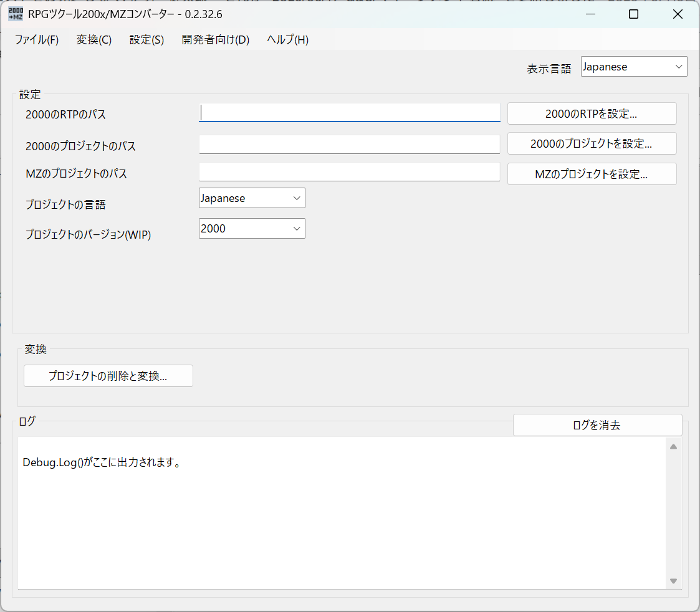The width and height of the screenshot is (700, 612).
Task: Click the MZのプロジェクトを設定... button
Action: click(592, 174)
